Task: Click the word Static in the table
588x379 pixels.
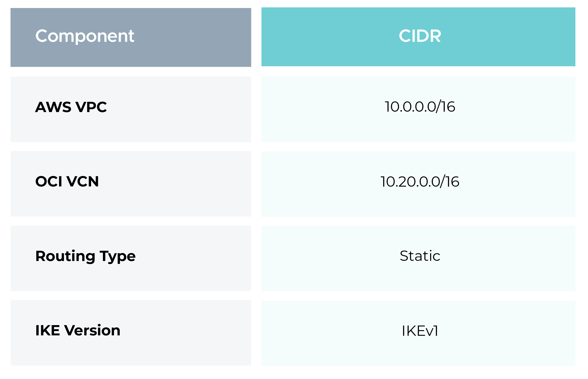Action: (420, 256)
